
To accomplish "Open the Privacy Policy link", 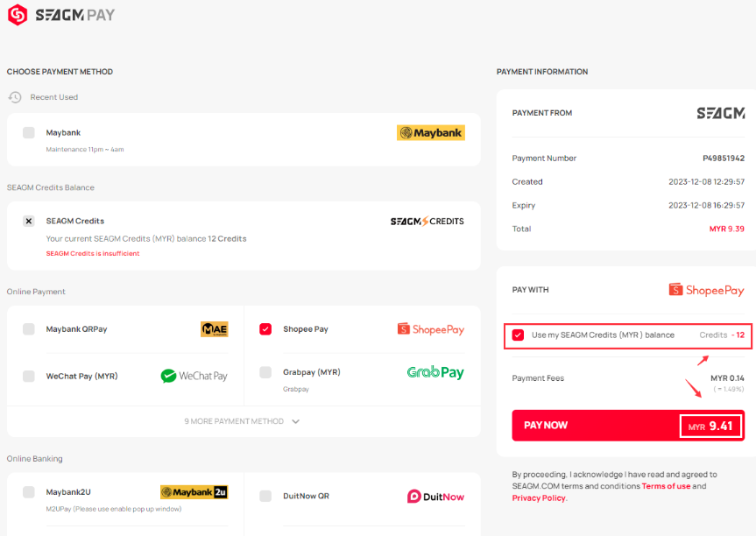I will [x=539, y=497].
